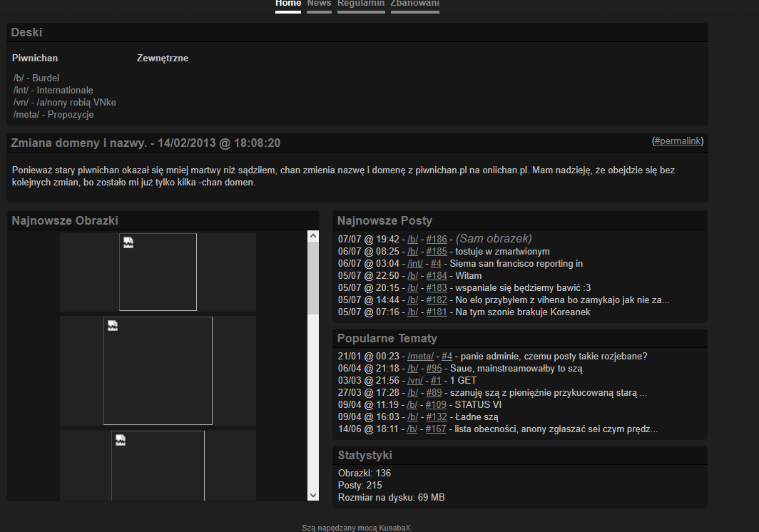Switch to the News tab
The image size is (759, 532).
pyautogui.click(x=319, y=4)
